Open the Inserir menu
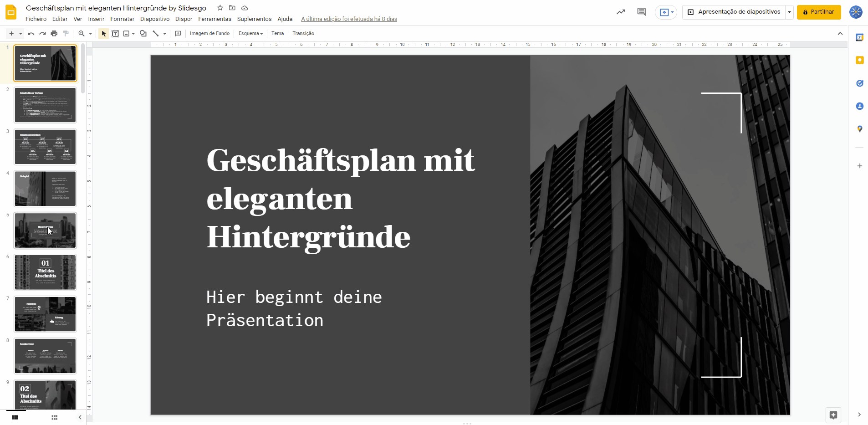The image size is (868, 425). click(x=96, y=19)
